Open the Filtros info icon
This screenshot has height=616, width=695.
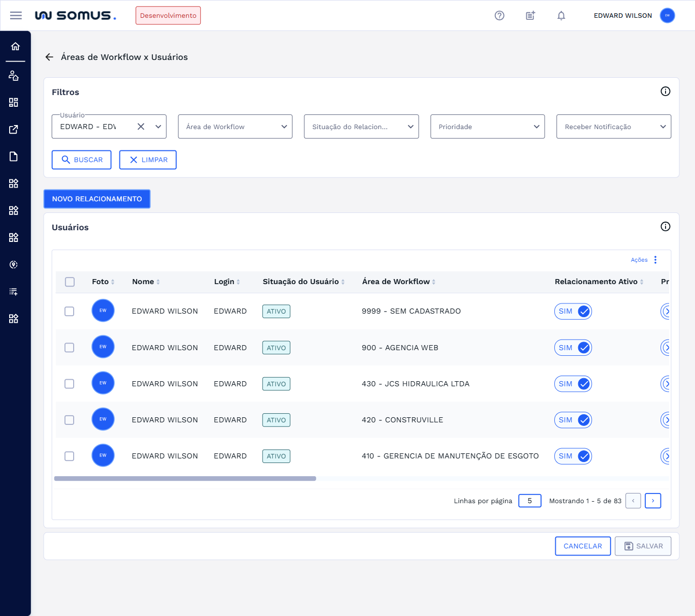click(665, 91)
